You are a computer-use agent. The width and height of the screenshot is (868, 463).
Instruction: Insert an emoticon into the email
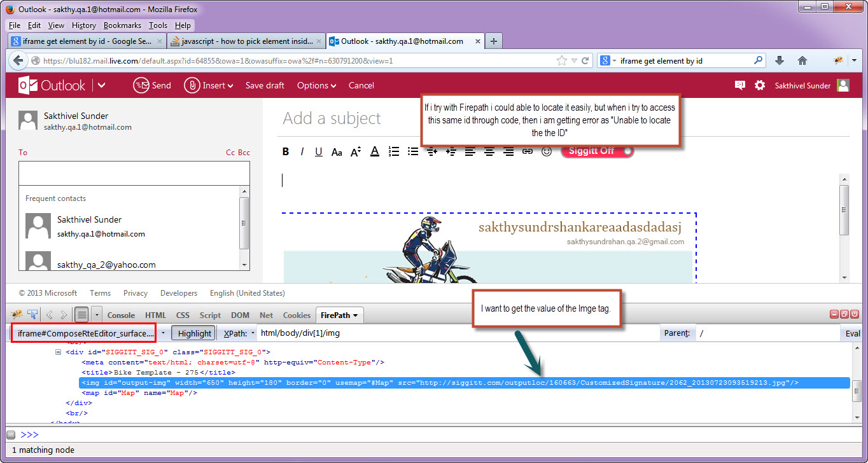(x=547, y=151)
